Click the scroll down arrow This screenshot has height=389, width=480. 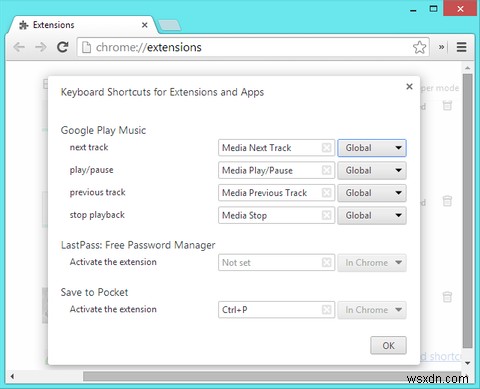[468, 363]
